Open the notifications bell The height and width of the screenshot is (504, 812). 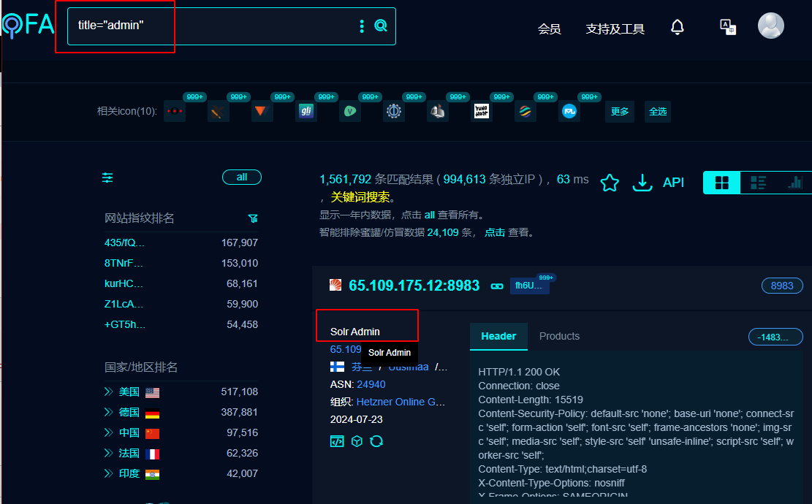click(677, 26)
